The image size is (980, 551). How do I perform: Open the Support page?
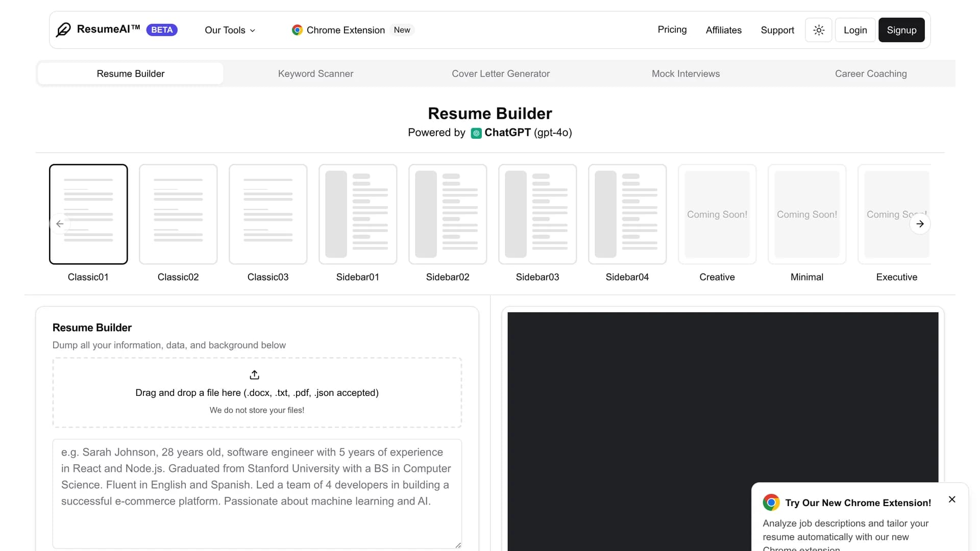pos(777,30)
